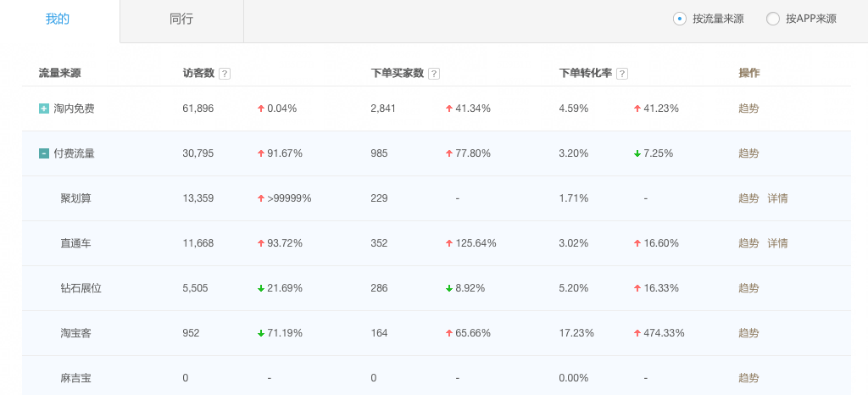Click the 操作 column header
The image size is (868, 395).
click(x=749, y=74)
